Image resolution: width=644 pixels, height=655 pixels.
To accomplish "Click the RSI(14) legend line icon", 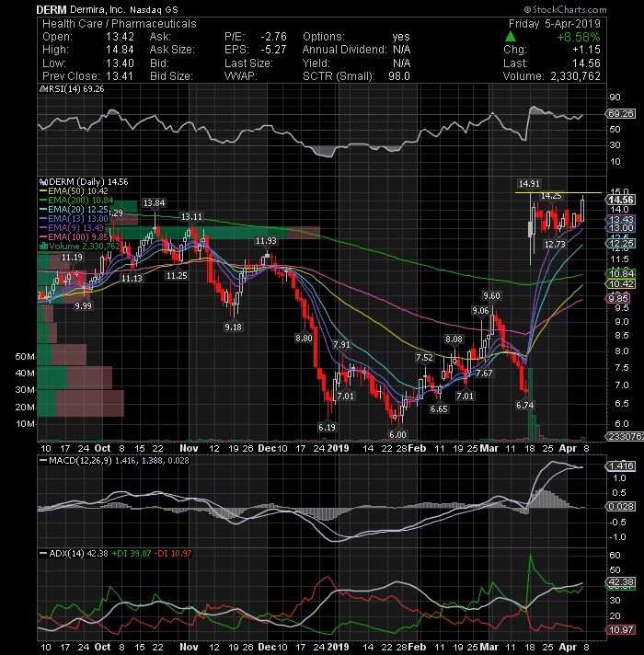I will pyautogui.click(x=43, y=89).
